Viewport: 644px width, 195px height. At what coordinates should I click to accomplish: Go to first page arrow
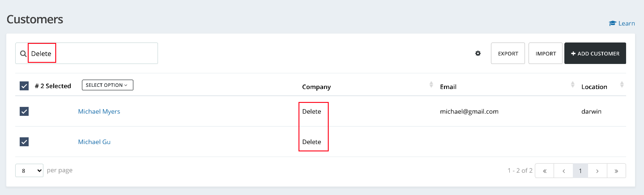(x=544, y=171)
